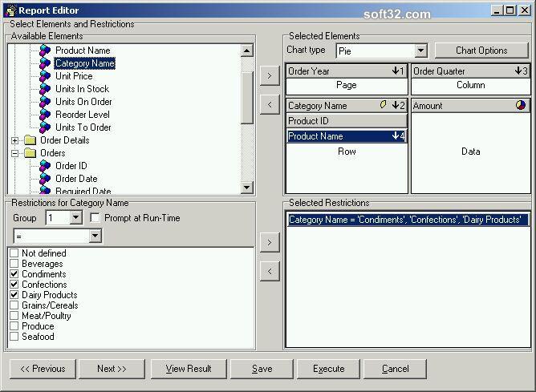Enable Prompt at Run-Time checkbox
The height and width of the screenshot is (392, 536).
95,218
